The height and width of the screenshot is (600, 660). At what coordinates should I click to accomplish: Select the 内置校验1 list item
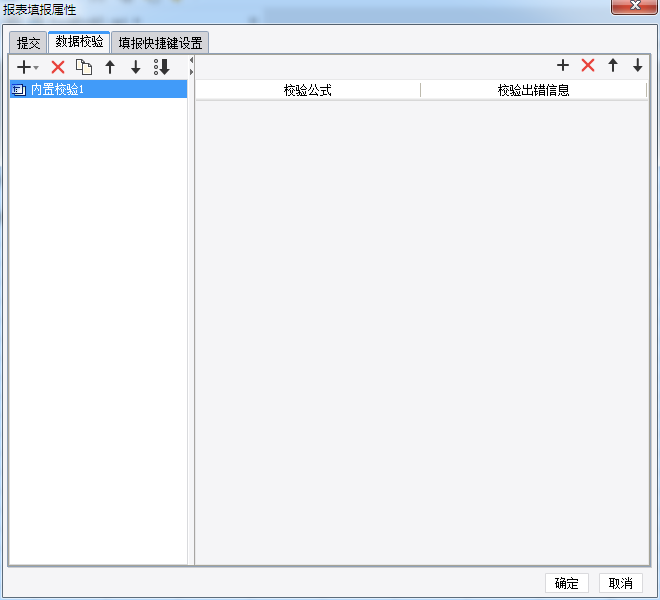coord(98,89)
